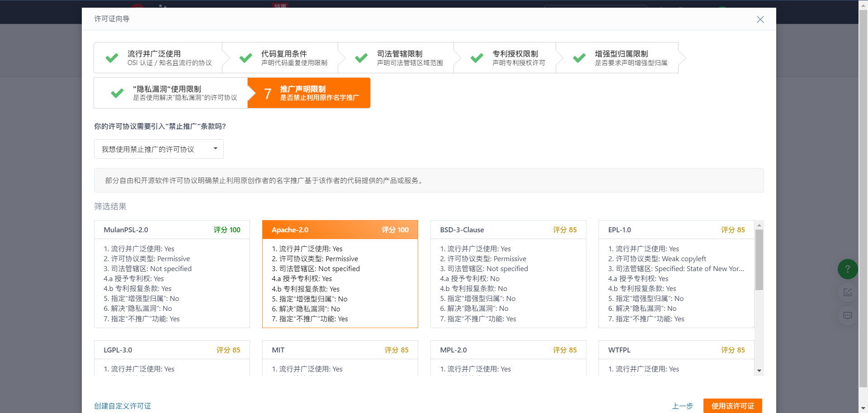Image resolution: width=868 pixels, height=413 pixels.
Task: Click the number 7 step indicator
Action: (268, 94)
